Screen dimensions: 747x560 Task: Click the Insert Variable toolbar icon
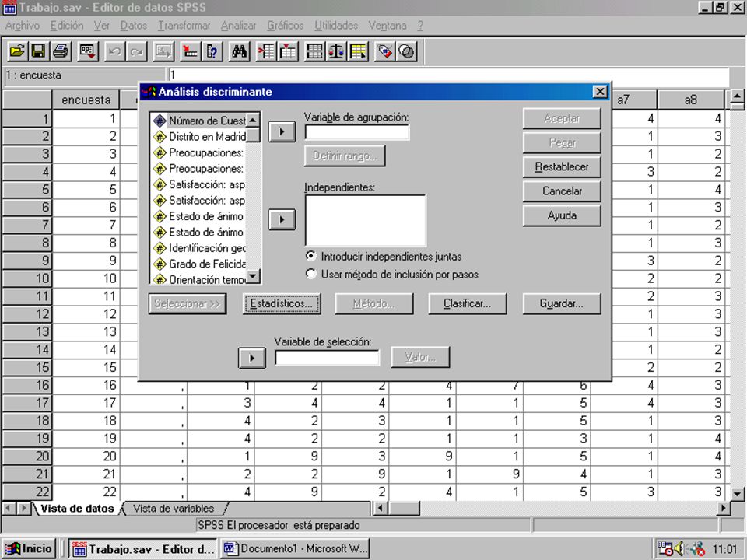tap(288, 51)
